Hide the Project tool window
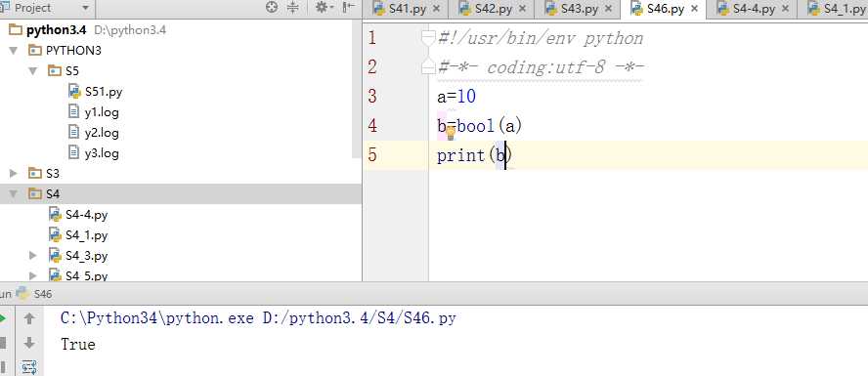 tap(349, 8)
